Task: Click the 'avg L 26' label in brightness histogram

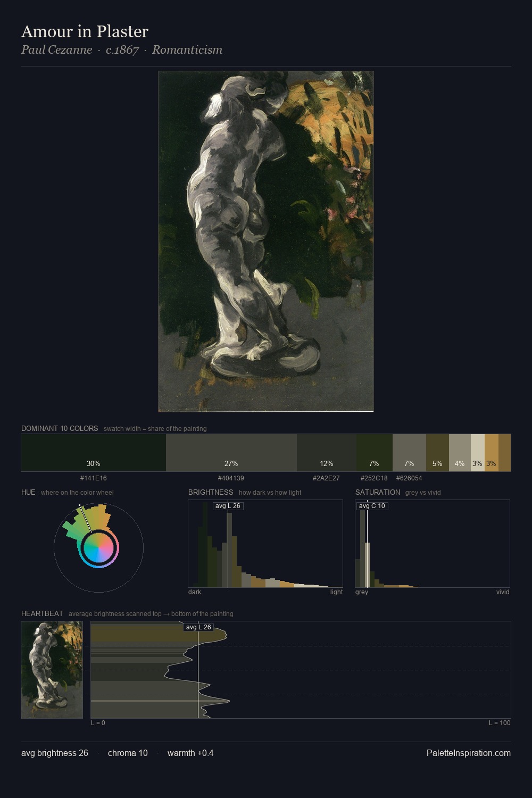Action: [228, 506]
